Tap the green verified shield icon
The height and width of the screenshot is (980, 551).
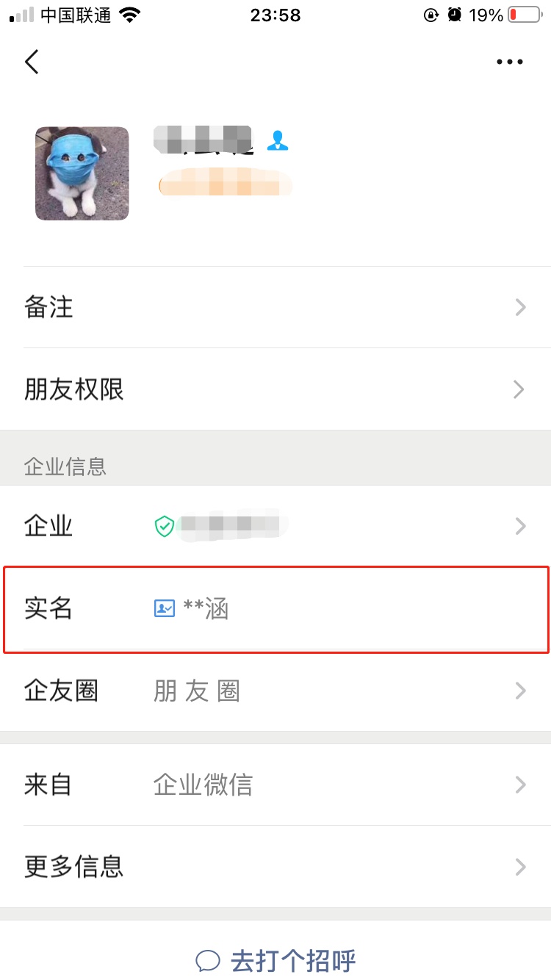164,526
